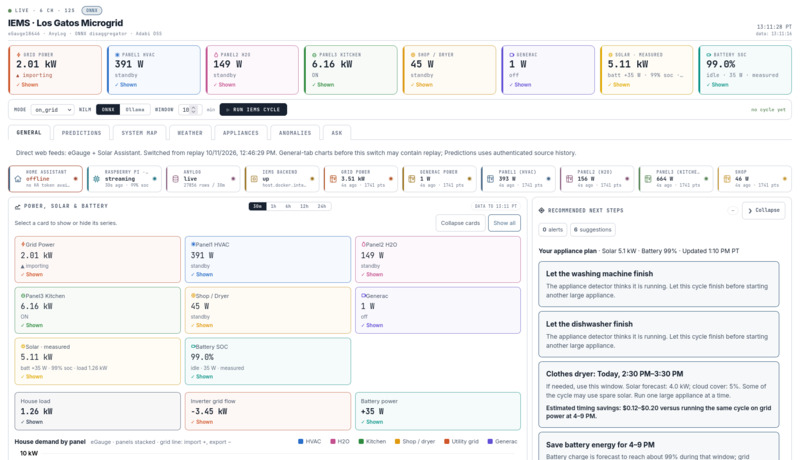Image resolution: width=806 pixels, height=460 pixels.
Task: Open the Mode on_grid dropdown
Action: coord(52,109)
